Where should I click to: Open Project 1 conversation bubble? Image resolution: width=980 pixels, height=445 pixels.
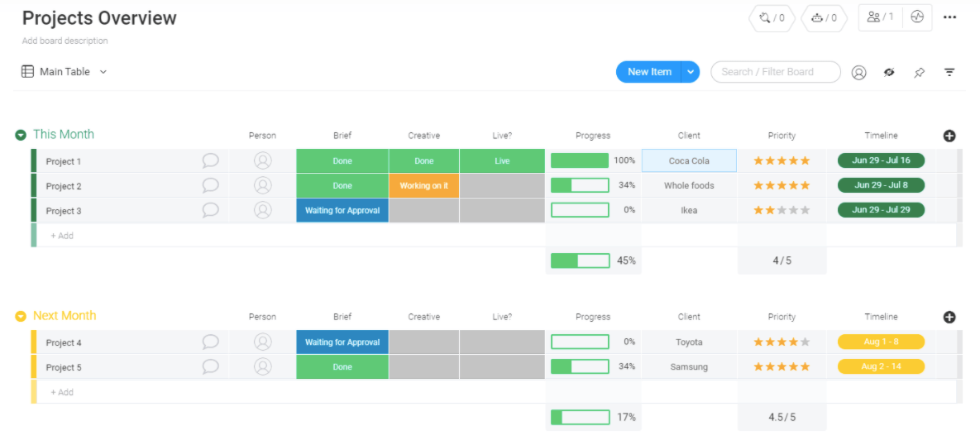pos(211,160)
